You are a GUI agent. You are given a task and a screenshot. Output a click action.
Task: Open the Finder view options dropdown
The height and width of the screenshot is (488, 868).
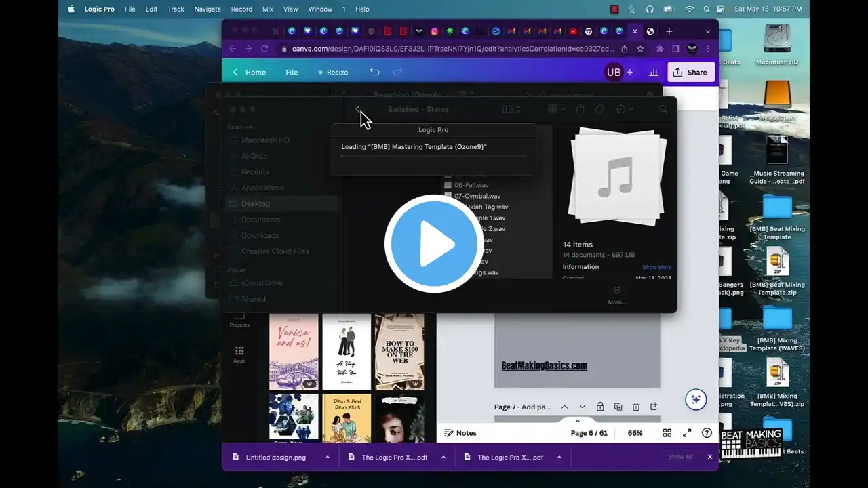point(511,109)
